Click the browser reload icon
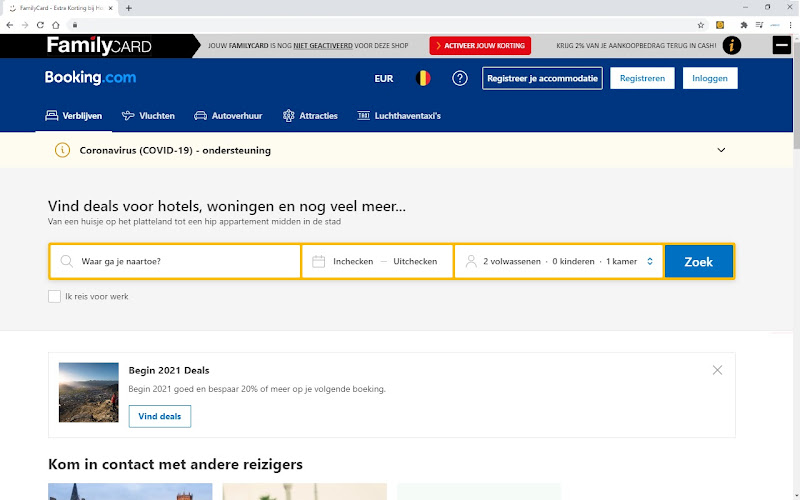The height and width of the screenshot is (500, 800). [40, 25]
